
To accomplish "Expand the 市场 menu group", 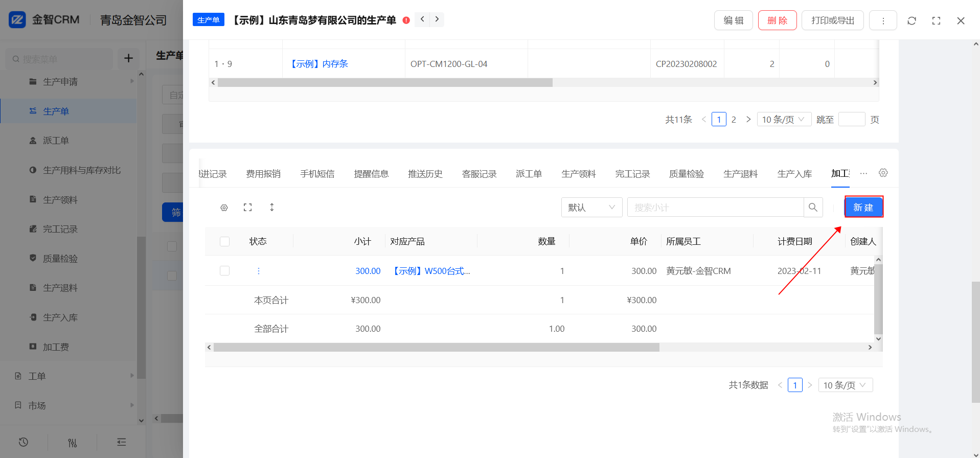I will [69, 405].
